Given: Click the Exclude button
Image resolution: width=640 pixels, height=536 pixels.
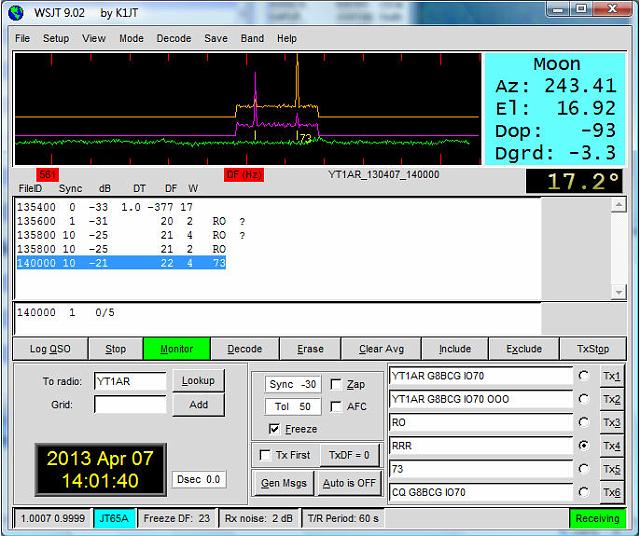Looking at the screenshot, I should pos(524,349).
